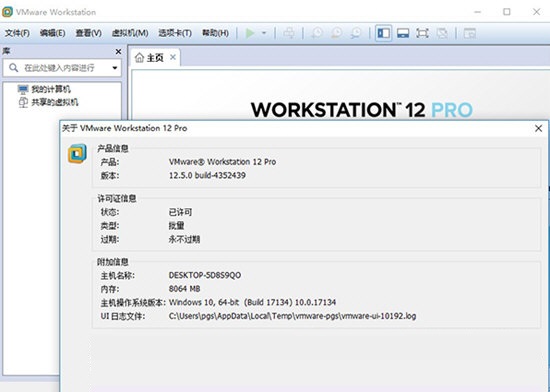Click the 我的计算机 computer icon
The width and height of the screenshot is (550, 392).
click(23, 89)
